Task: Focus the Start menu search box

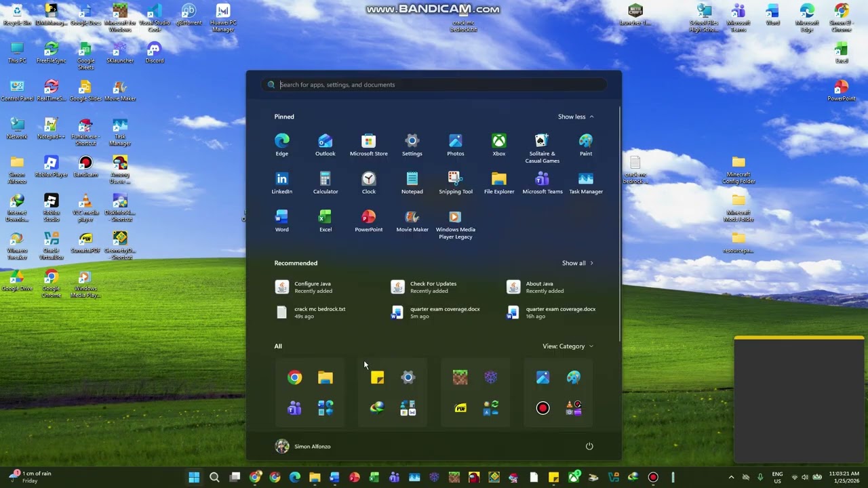Action: (434, 85)
